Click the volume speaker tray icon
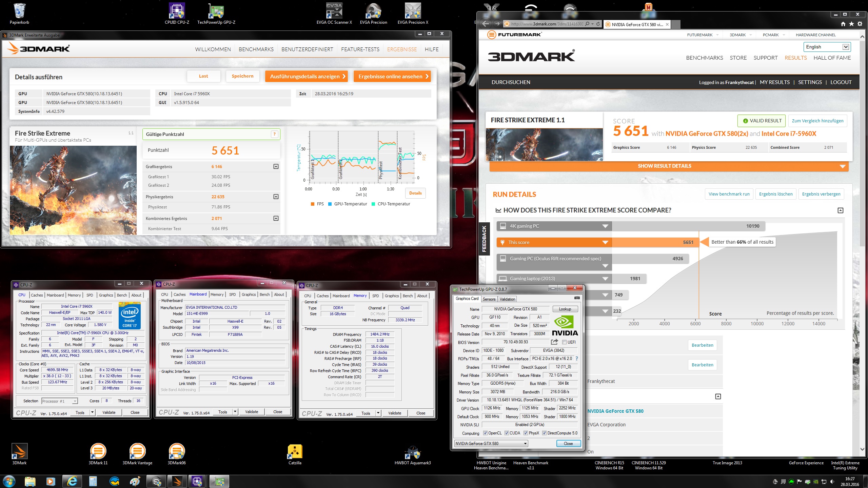 click(x=832, y=482)
